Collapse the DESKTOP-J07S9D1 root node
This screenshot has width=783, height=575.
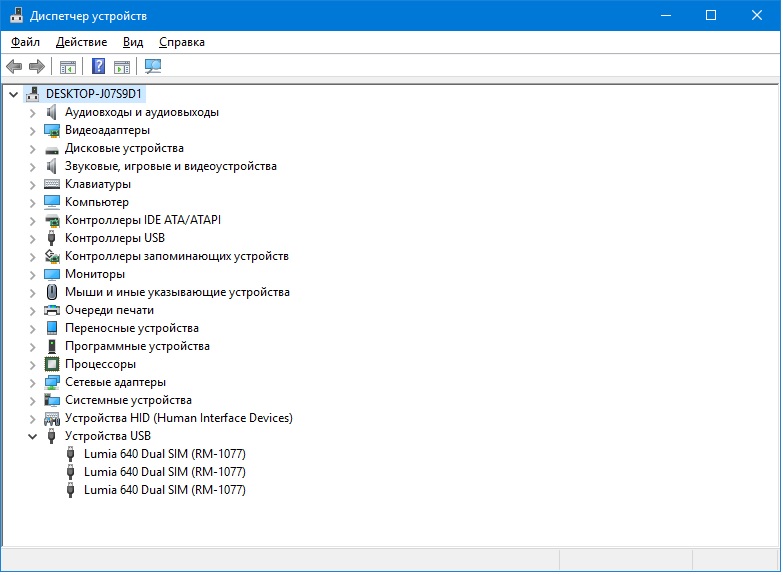(13, 94)
